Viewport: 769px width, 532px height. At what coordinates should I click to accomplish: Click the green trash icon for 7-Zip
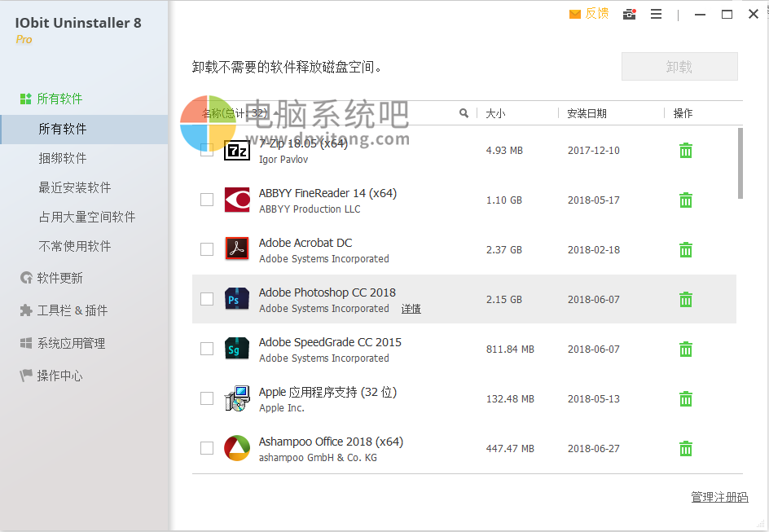pyautogui.click(x=685, y=151)
